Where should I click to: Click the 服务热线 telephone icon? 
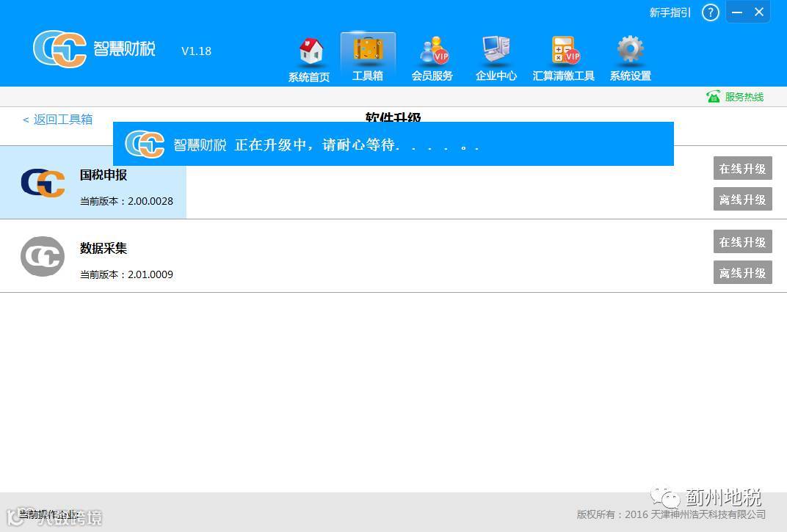(x=714, y=96)
